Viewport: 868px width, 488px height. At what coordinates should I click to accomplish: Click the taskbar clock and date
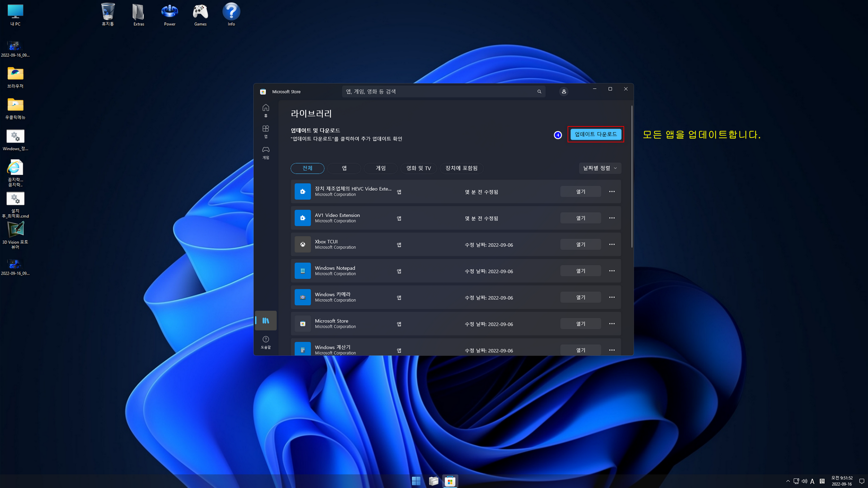pos(842,481)
